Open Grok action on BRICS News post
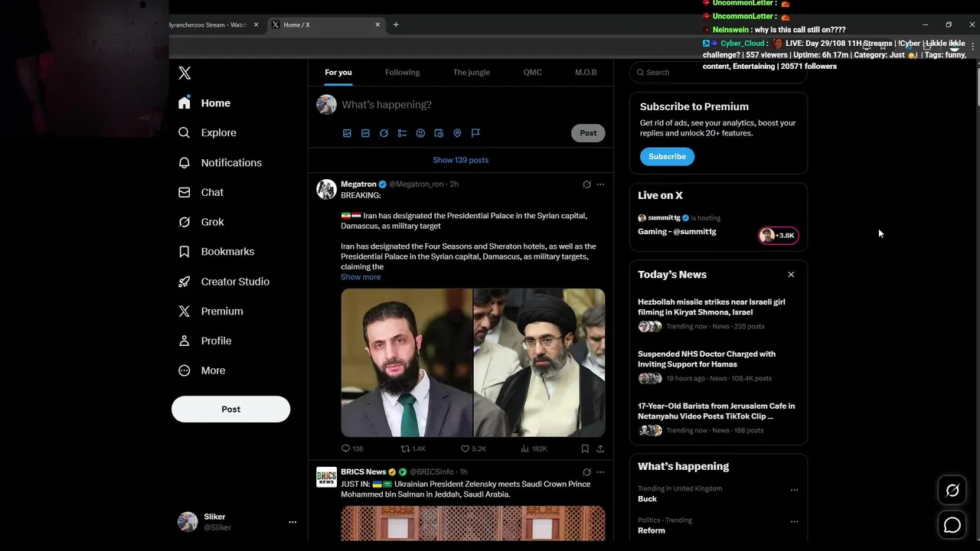The height and width of the screenshot is (551, 980). [x=586, y=472]
